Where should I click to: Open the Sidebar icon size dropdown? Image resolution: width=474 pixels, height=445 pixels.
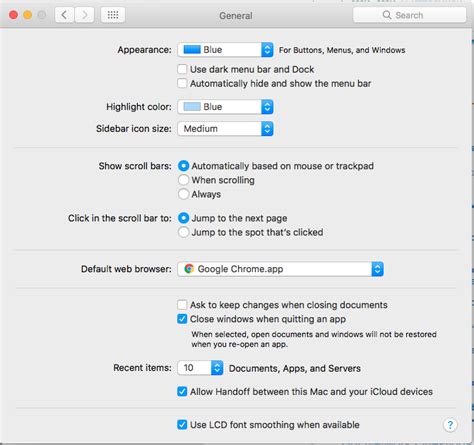coord(226,129)
